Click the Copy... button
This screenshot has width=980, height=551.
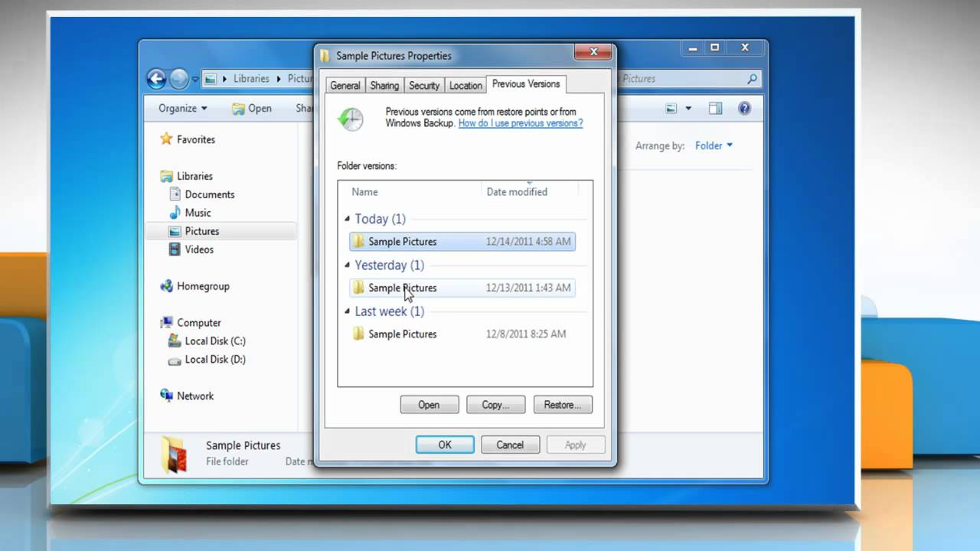pyautogui.click(x=496, y=405)
